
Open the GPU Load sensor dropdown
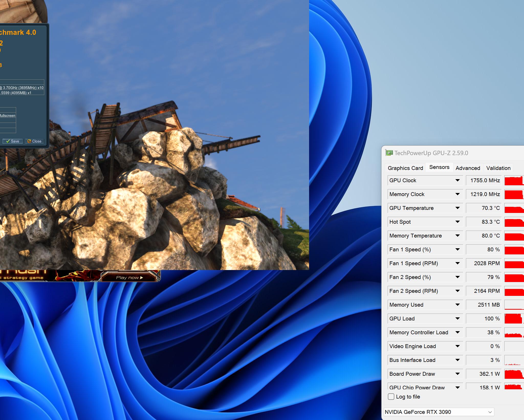457,319
